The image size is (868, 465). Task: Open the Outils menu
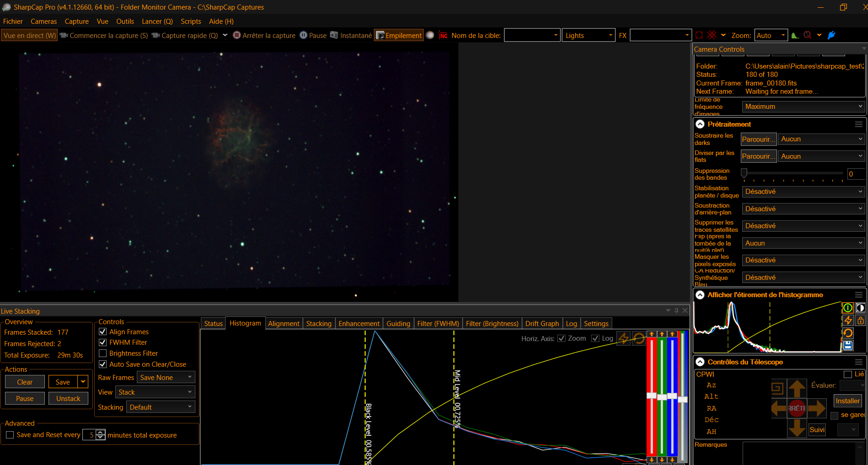tap(125, 21)
